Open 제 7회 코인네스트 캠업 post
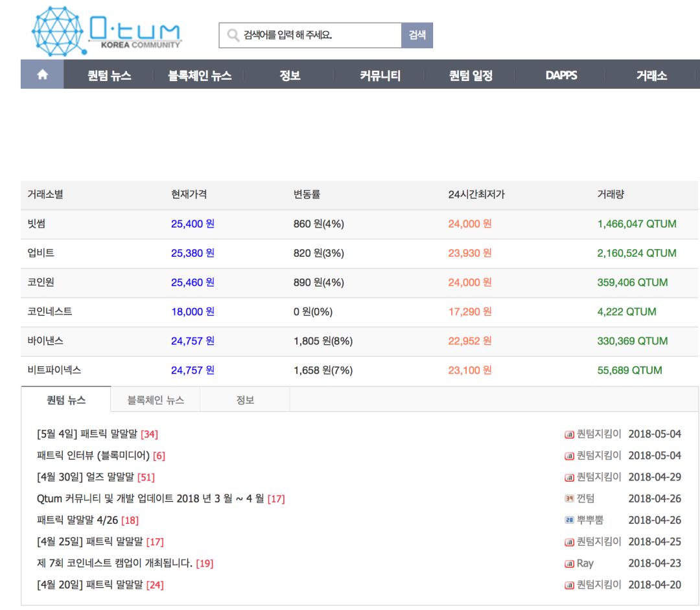 [x=115, y=563]
